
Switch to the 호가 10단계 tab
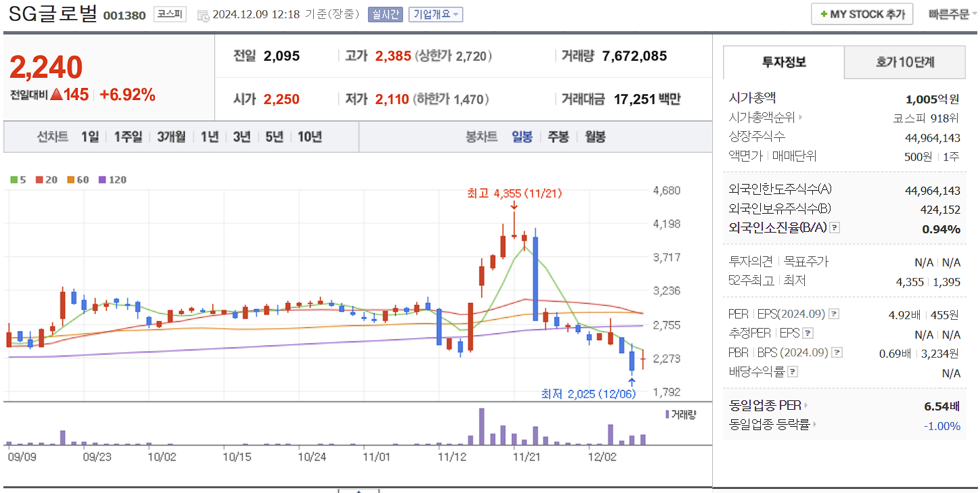click(x=904, y=62)
